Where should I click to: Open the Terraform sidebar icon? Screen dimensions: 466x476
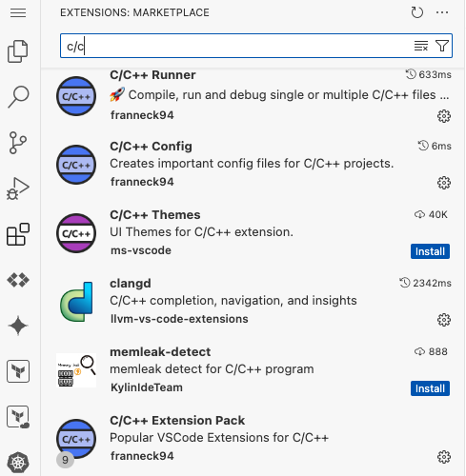(x=18, y=371)
